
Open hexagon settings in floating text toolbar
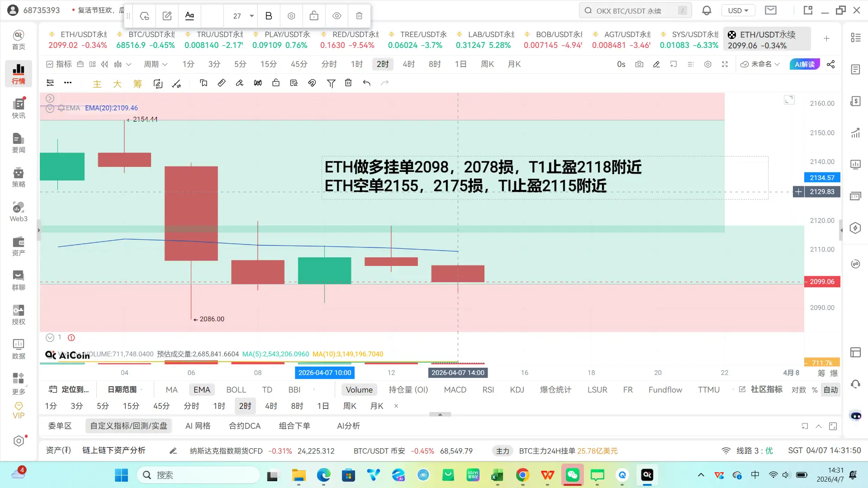coord(291,16)
